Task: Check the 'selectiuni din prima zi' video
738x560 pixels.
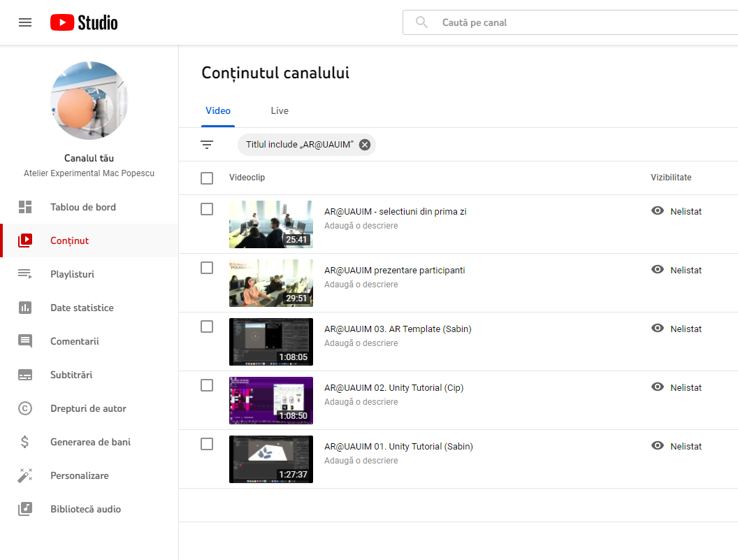Action: coord(207,209)
